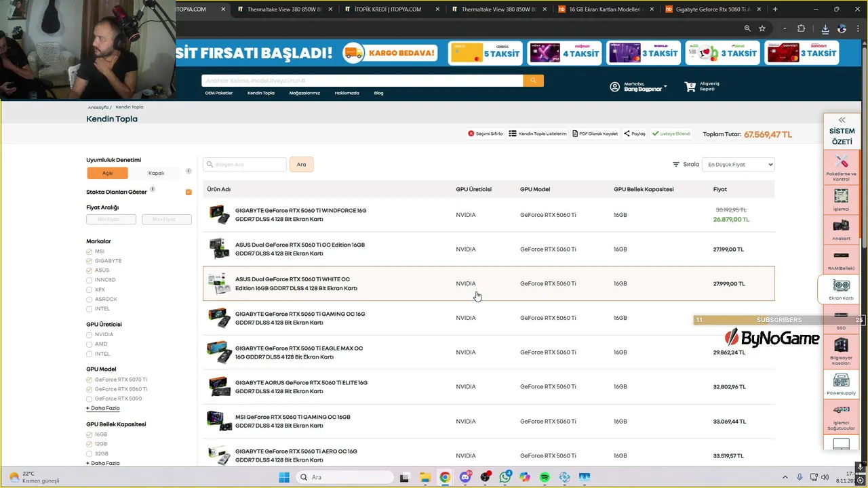The height and width of the screenshot is (488, 868).
Task: Click the zoom magnifier icon in the address bar
Action: pyautogui.click(x=747, y=28)
